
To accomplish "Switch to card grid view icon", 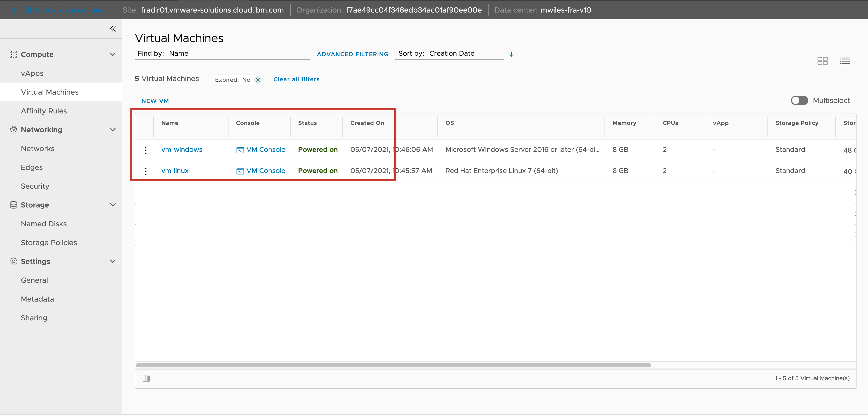I will pyautogui.click(x=822, y=61).
